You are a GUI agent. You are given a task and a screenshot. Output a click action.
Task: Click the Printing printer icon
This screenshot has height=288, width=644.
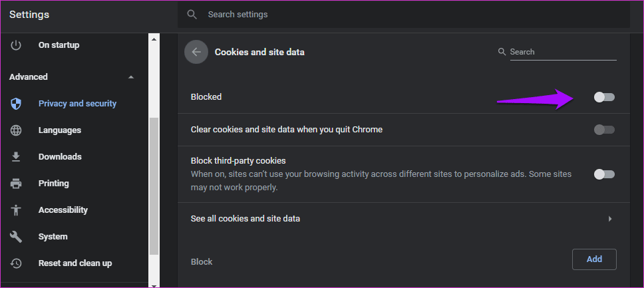(17, 184)
